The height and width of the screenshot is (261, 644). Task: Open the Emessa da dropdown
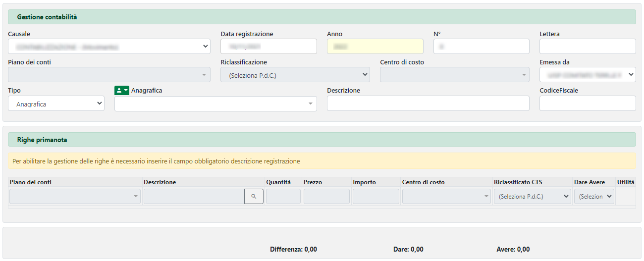pos(587,75)
